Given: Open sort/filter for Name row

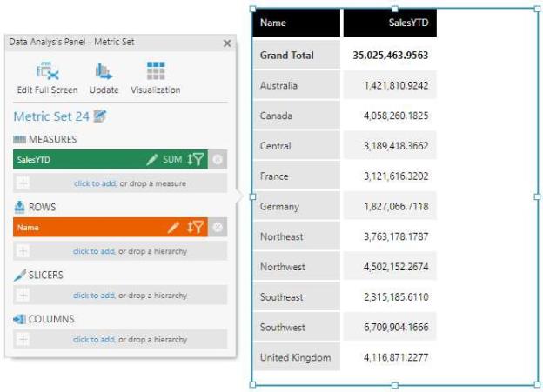Looking at the screenshot, I should click(x=195, y=228).
